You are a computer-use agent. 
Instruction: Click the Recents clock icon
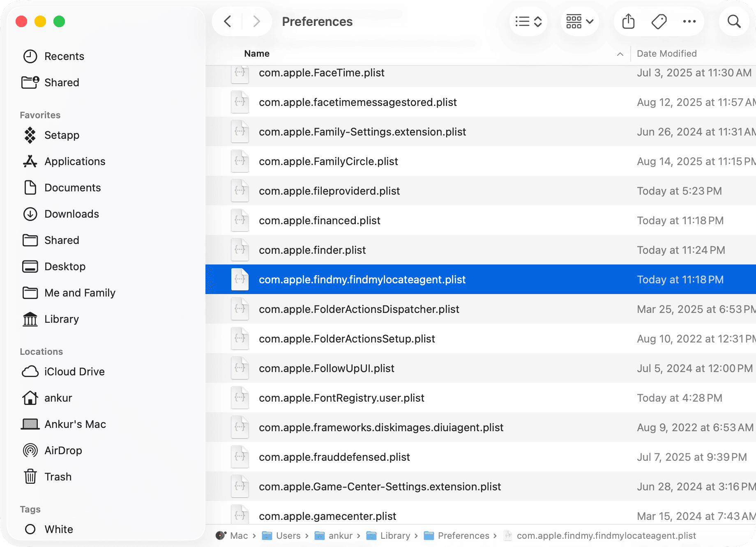30,56
